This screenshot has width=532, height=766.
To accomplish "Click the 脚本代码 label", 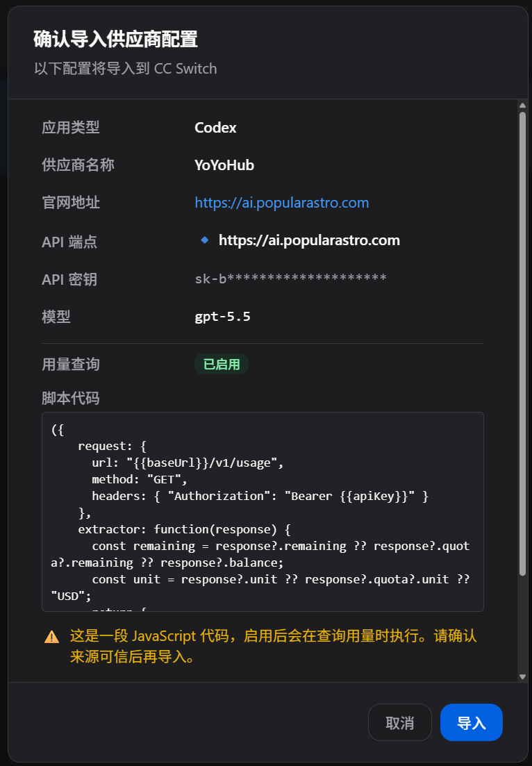I will [x=71, y=398].
